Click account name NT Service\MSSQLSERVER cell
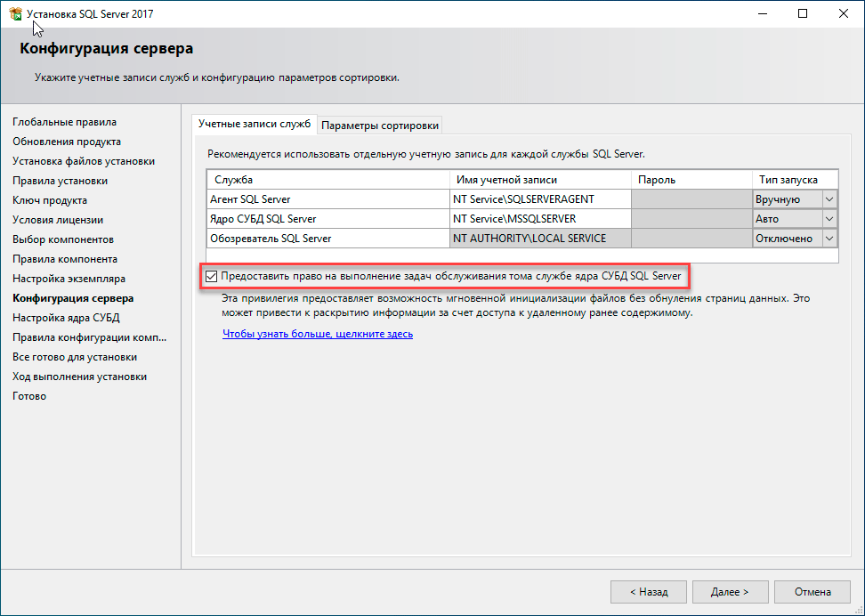865x616 pixels. (x=539, y=219)
